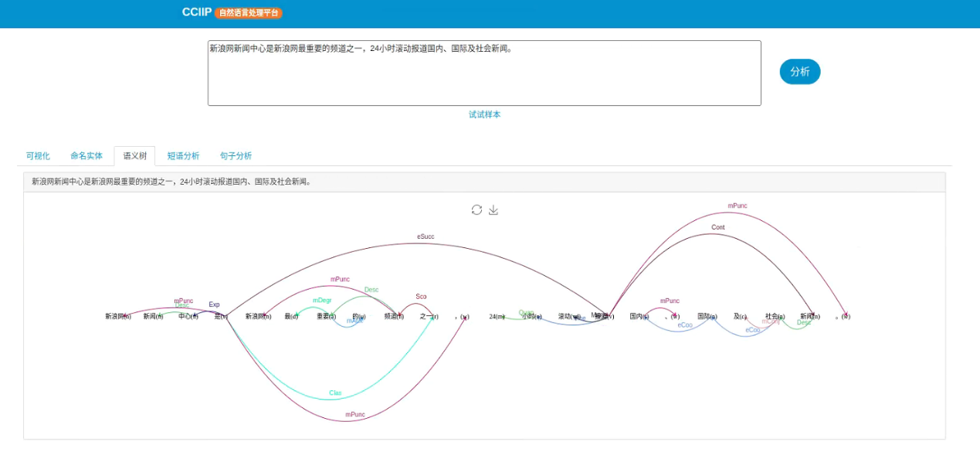980x459 pixels.
Task: Click the 24(m) node in tree
Action: tap(497, 317)
